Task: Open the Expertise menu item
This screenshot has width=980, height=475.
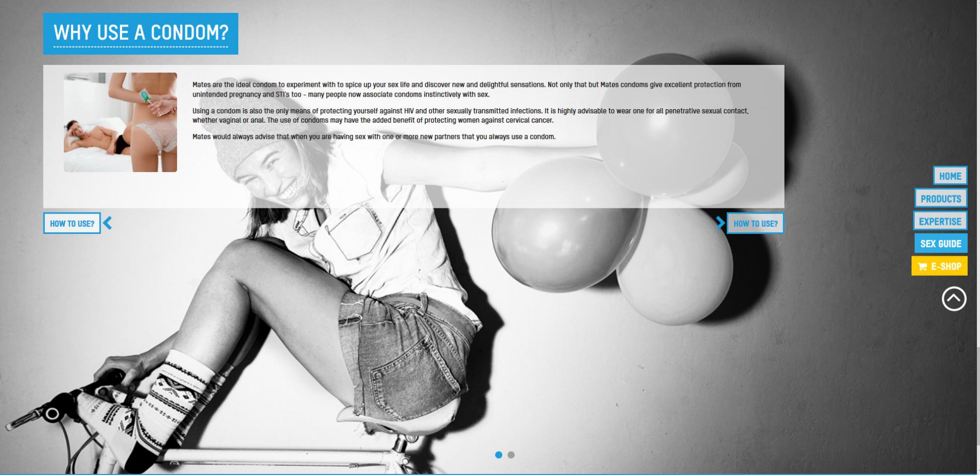Action: point(940,221)
